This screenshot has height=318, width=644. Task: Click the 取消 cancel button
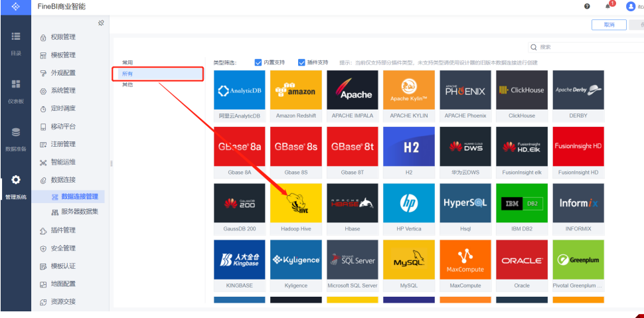point(609,25)
